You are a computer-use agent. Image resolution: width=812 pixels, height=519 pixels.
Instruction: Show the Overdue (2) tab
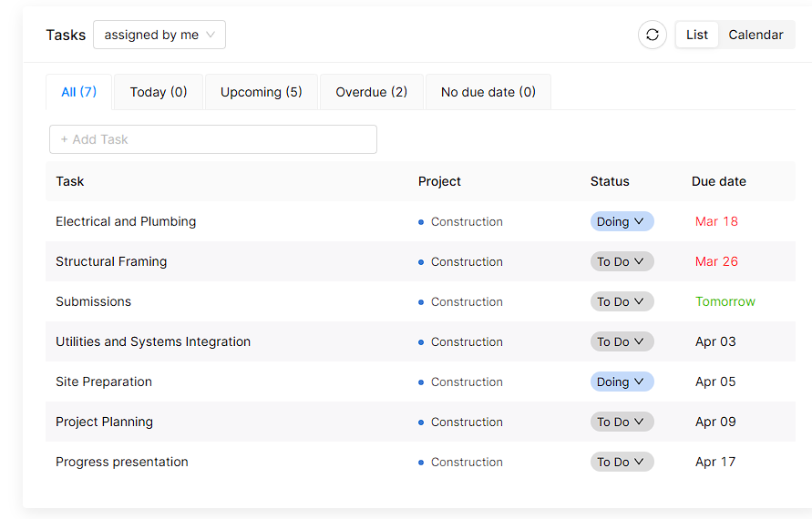[x=372, y=92]
